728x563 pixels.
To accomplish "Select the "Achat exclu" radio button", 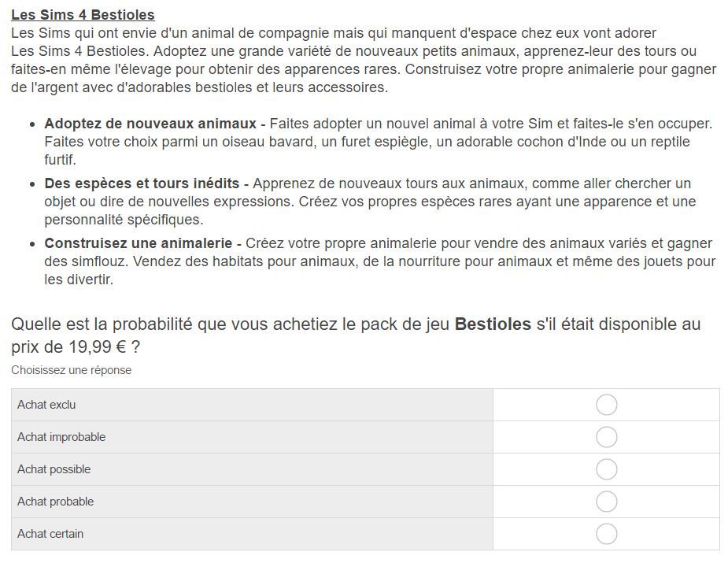I will pyautogui.click(x=606, y=405).
